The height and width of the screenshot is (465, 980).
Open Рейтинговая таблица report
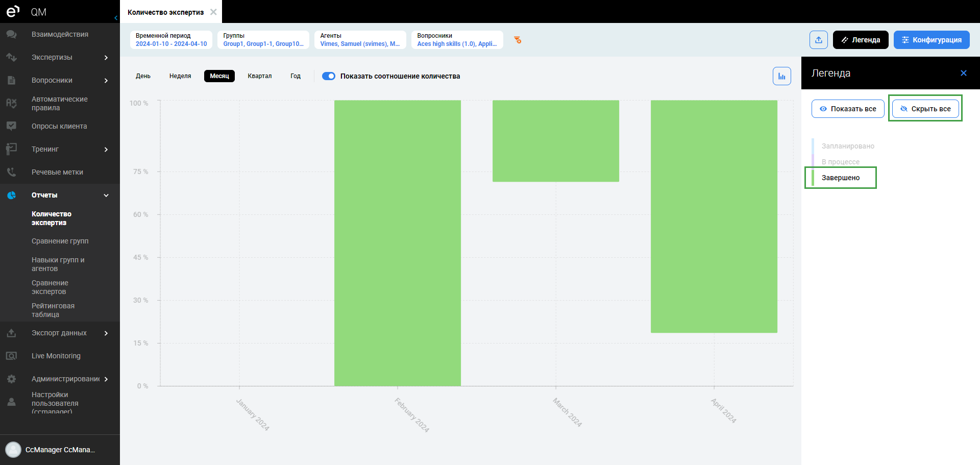pyautogui.click(x=53, y=310)
